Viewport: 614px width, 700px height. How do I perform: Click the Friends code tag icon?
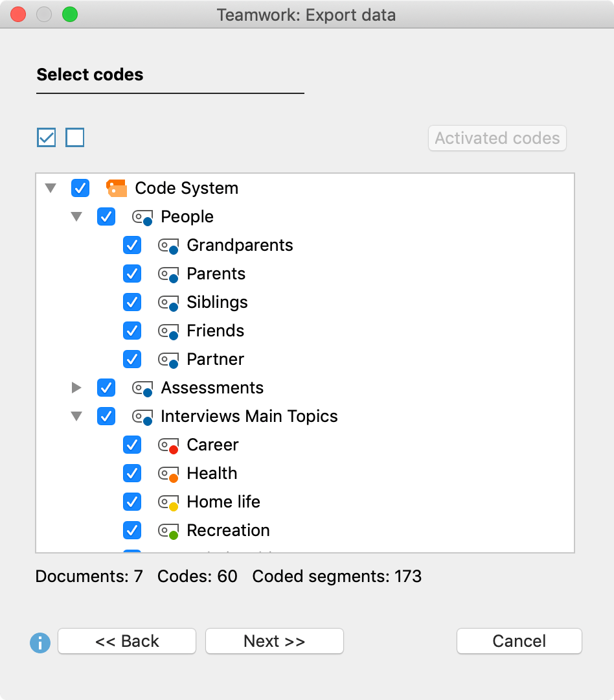point(168,332)
